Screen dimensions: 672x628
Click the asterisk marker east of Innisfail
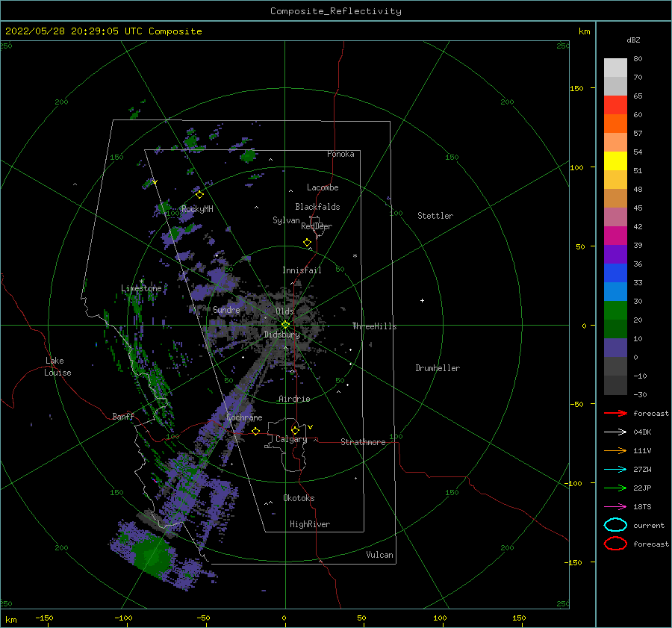click(x=355, y=256)
